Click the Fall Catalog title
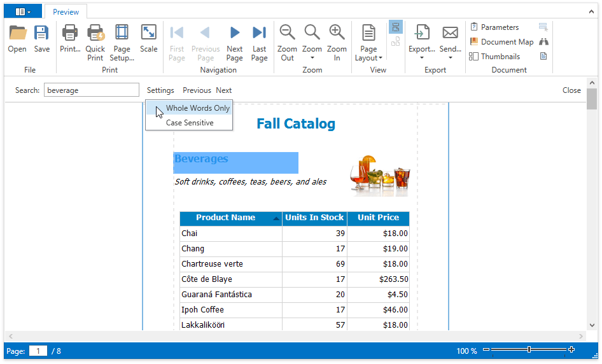The width and height of the screenshot is (602, 364). 296,123
